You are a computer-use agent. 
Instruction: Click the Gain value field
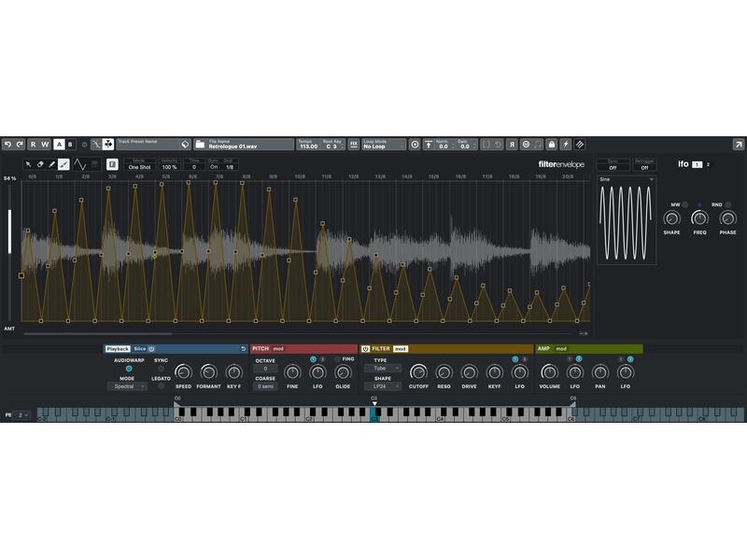465,145
